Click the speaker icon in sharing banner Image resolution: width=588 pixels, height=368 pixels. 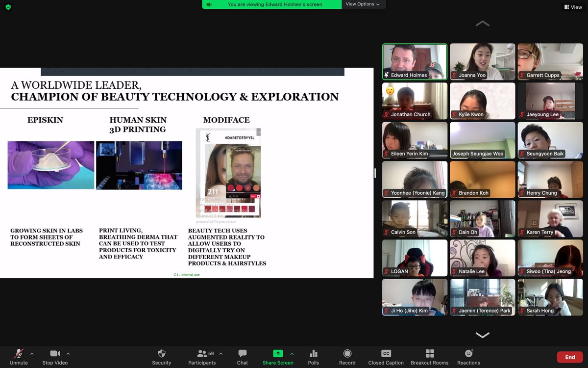click(209, 4)
